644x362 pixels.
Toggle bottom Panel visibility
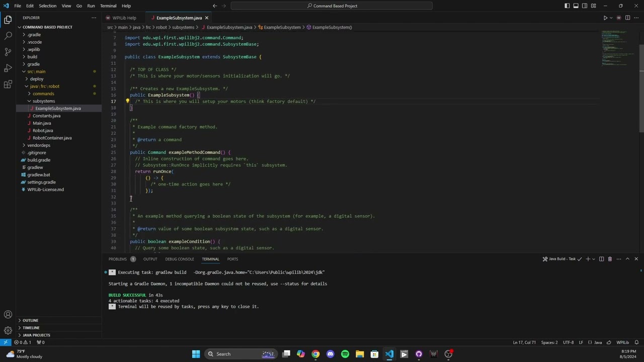click(x=576, y=6)
